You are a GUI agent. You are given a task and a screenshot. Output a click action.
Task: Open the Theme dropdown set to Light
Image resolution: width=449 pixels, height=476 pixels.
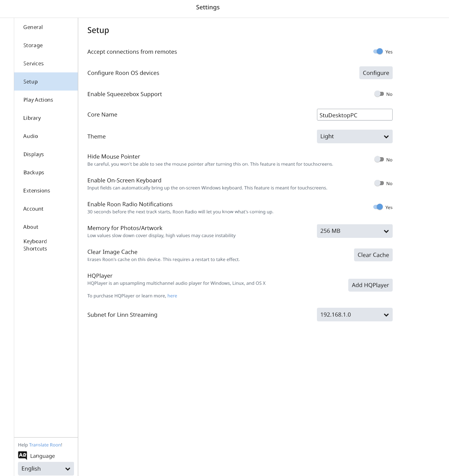pyautogui.click(x=355, y=136)
